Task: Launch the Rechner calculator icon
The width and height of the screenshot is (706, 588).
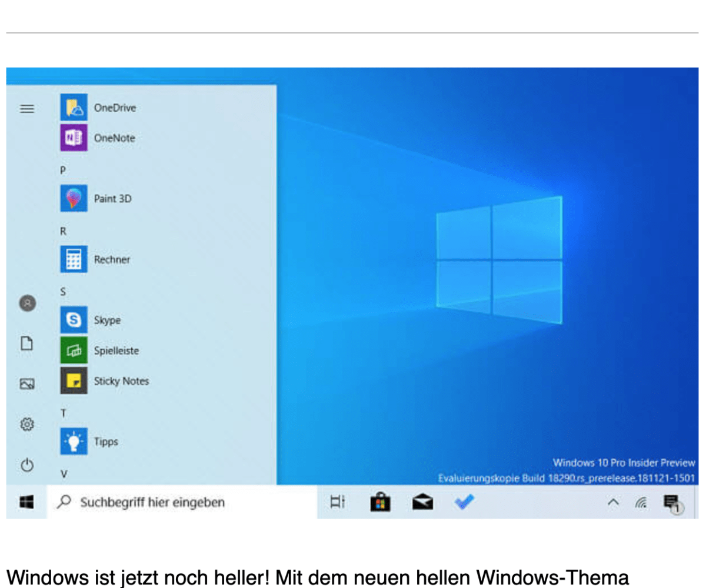Action: click(74, 259)
